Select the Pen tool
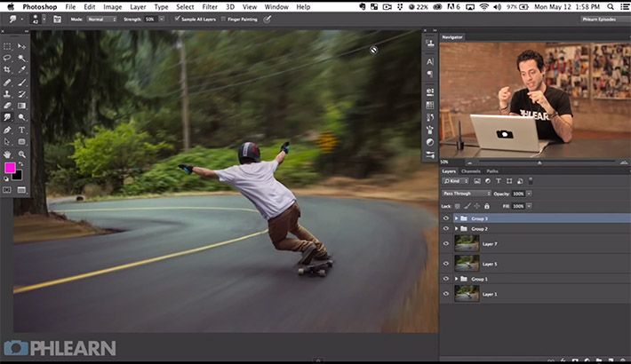Image resolution: width=631 pixels, height=364 pixels. (x=7, y=131)
